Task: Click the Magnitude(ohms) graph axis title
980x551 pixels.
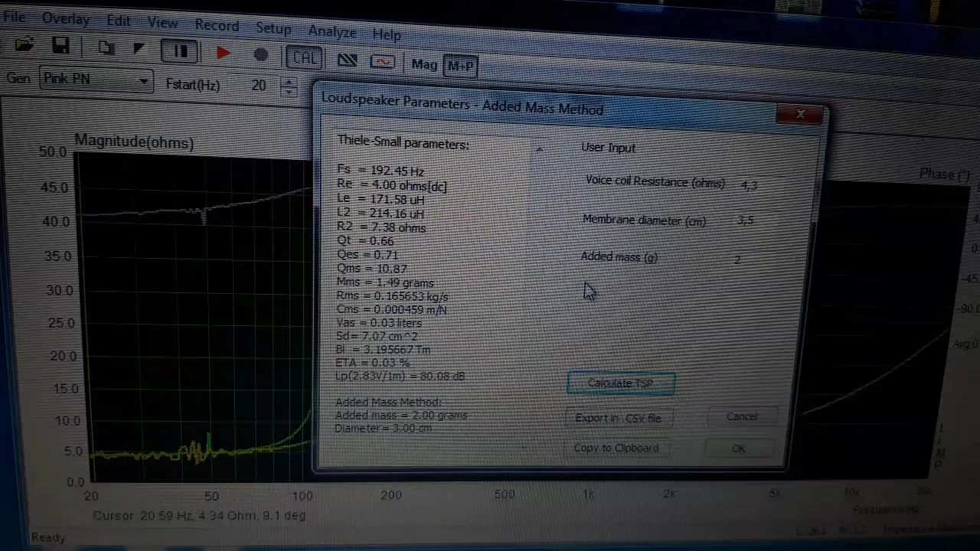Action: pos(134,142)
